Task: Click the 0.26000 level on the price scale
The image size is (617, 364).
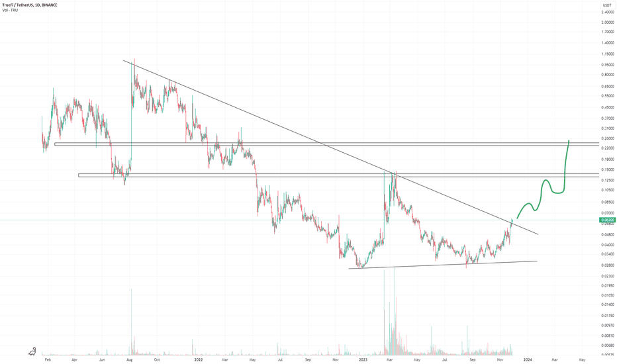Action: 607,138
